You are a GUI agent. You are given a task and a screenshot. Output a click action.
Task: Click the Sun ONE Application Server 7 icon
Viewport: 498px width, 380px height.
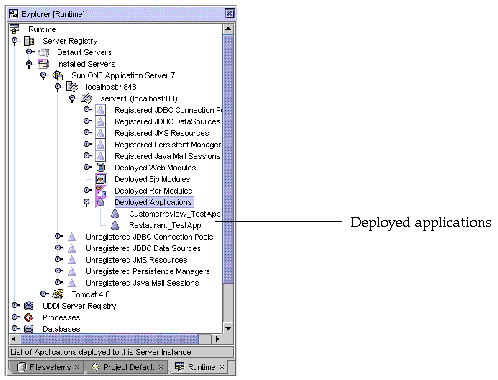(58, 75)
